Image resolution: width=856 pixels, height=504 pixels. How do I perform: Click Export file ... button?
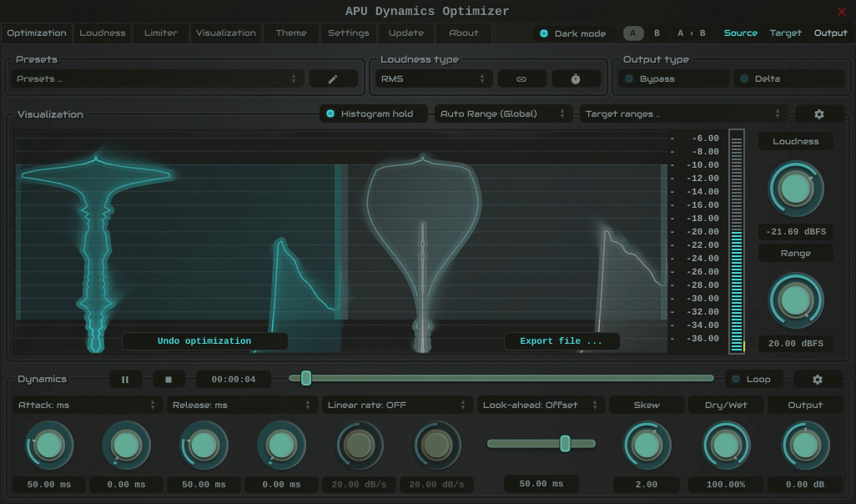561,341
